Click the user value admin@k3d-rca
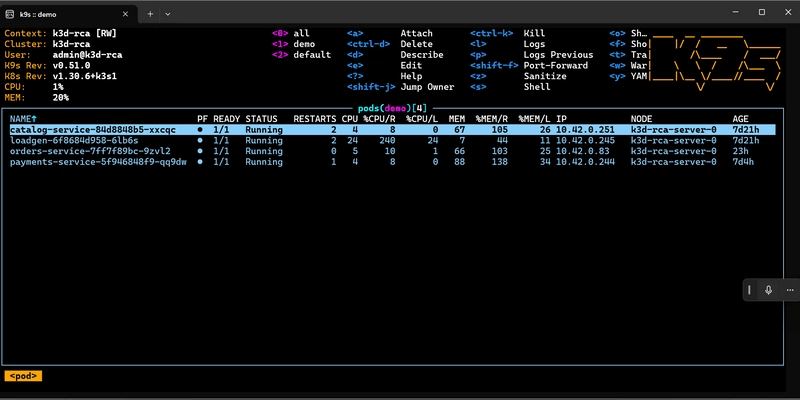The height and width of the screenshot is (400, 800). point(87,55)
